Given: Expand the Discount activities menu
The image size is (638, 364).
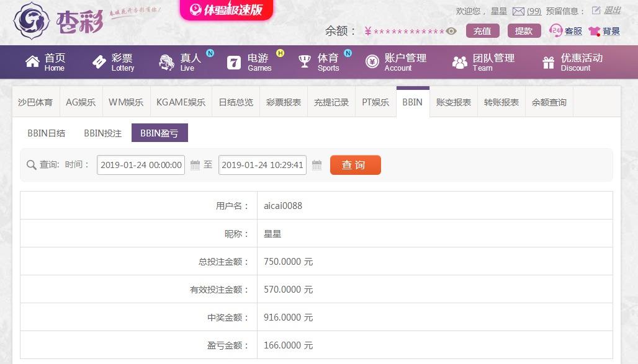Looking at the screenshot, I should coord(572,62).
